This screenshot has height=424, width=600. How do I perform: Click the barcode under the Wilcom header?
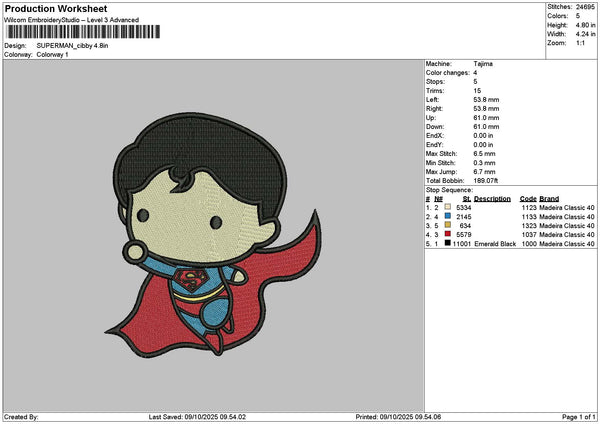tap(83, 32)
